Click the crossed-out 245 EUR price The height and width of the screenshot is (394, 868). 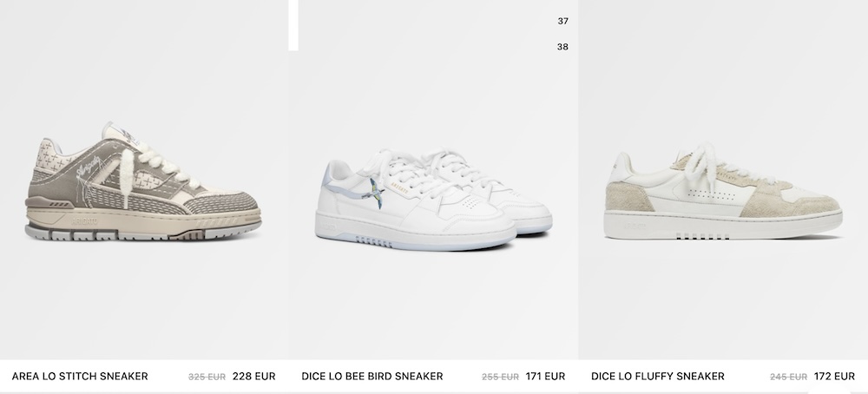(x=788, y=377)
